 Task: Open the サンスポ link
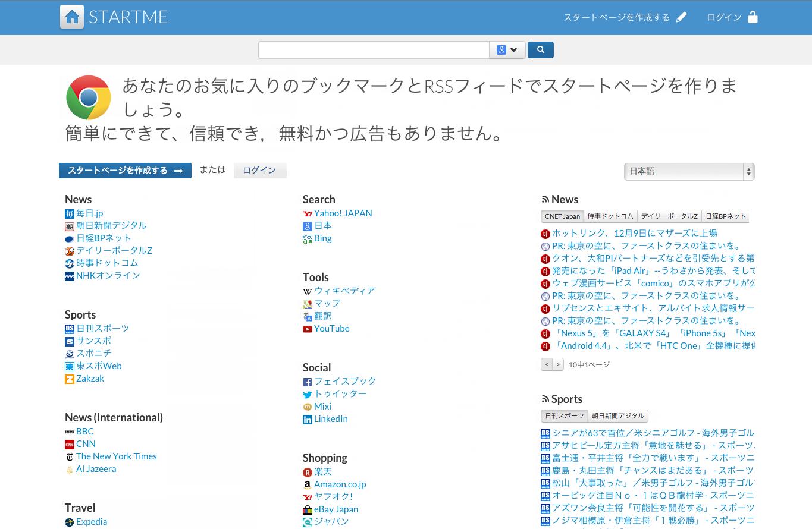tap(93, 341)
